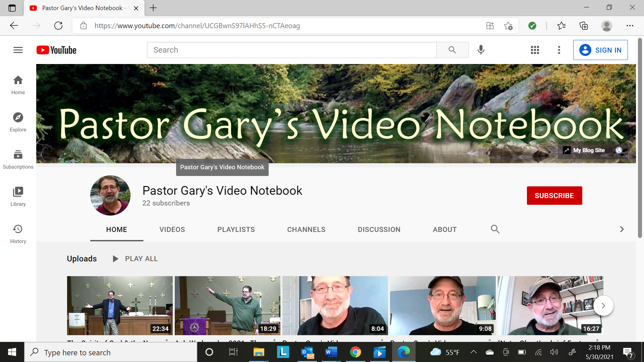The width and height of the screenshot is (644, 362).
Task: Open YouTube settings three-dot menu
Action: coord(559,50)
